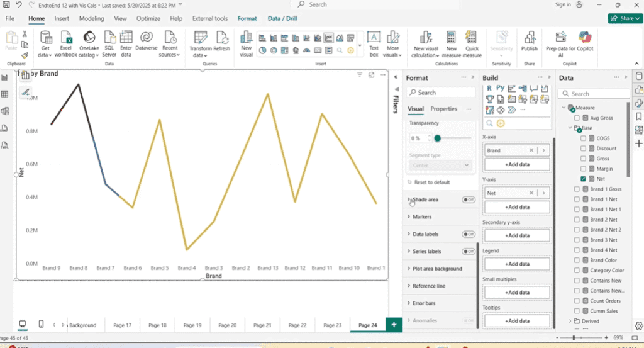Check the COGS field
The height and width of the screenshot is (348, 644).
point(583,138)
